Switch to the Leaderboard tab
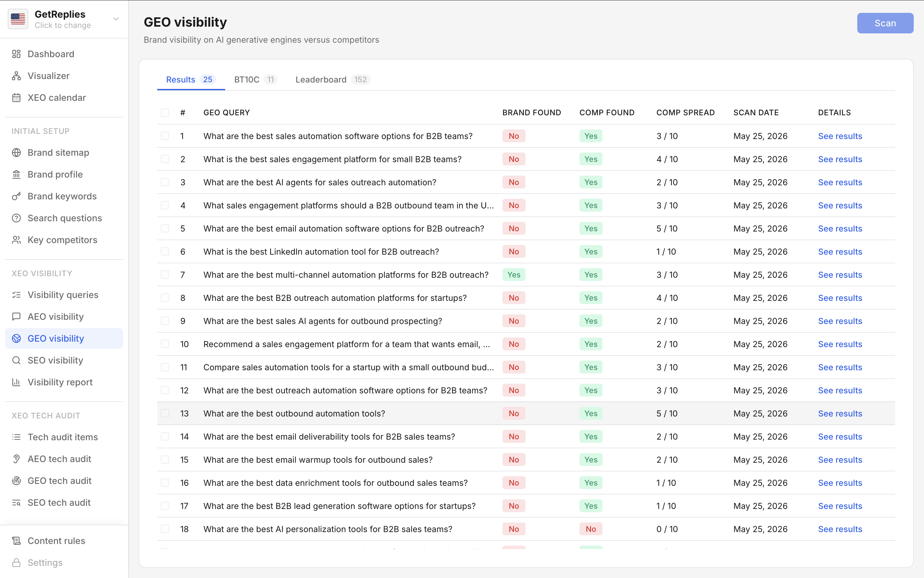Screen dimensions: 924x578 click(333, 80)
